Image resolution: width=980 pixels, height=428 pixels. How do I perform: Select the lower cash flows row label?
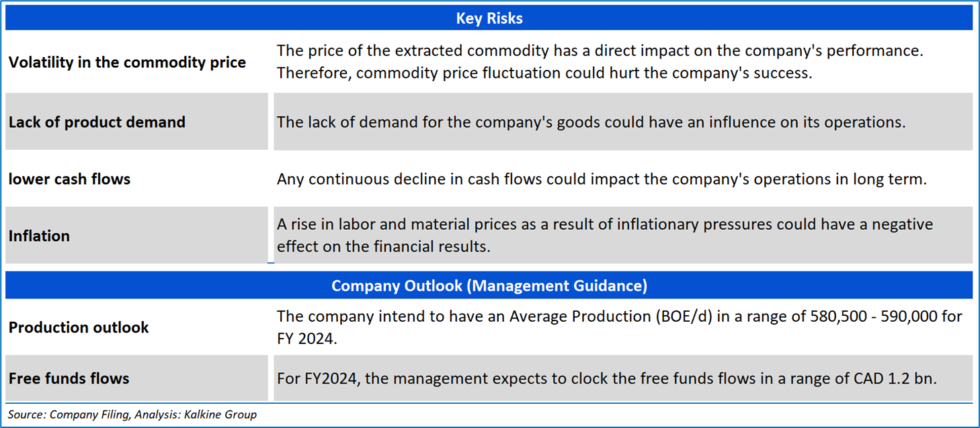[69, 179]
